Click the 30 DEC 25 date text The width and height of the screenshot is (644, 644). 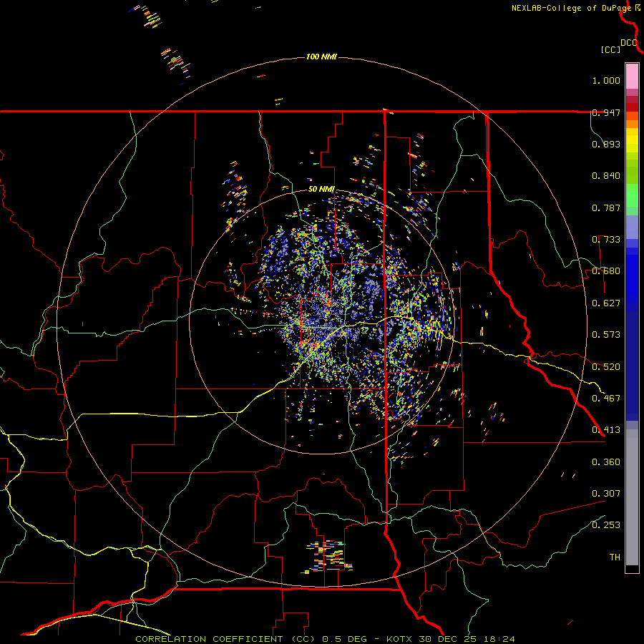click(448, 639)
